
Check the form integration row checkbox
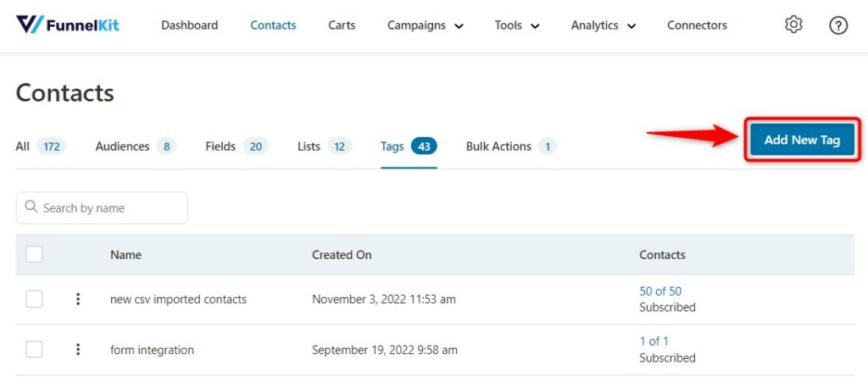click(x=34, y=350)
